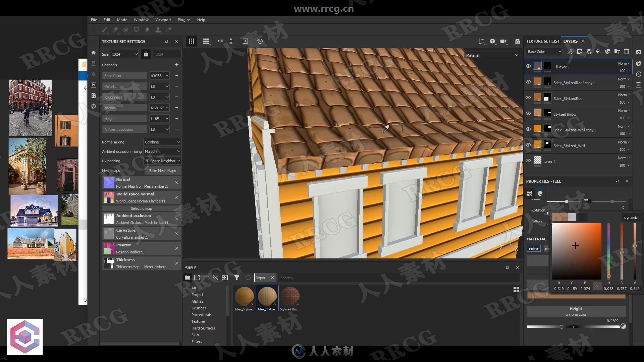Click the Size input field in Texture Set Settings
The height and width of the screenshot is (362, 644).
(x=124, y=54)
